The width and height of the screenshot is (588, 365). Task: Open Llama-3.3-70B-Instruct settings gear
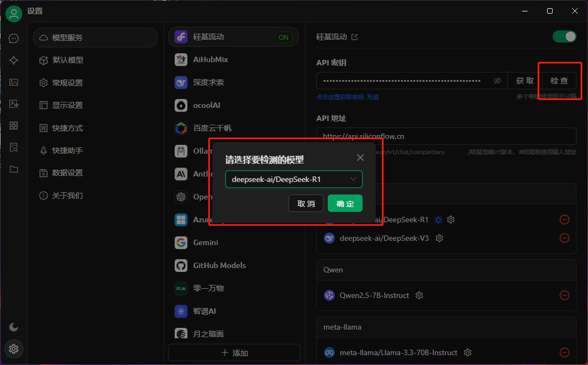[x=468, y=352]
